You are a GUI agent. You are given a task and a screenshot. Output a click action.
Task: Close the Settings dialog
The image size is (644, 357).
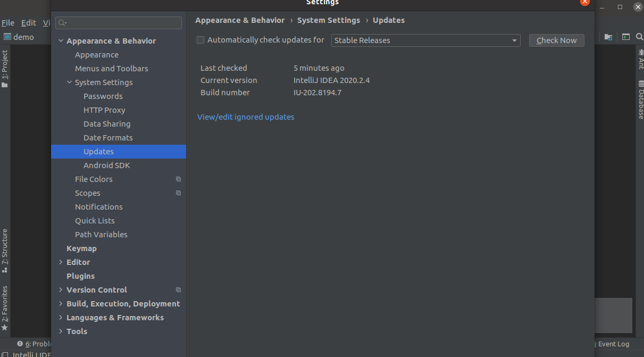point(585,2)
